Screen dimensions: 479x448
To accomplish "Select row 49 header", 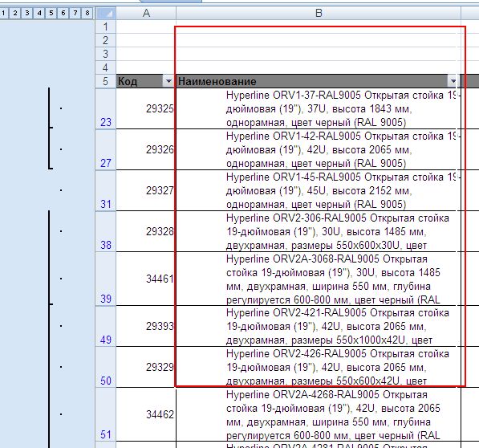I will pos(106,326).
